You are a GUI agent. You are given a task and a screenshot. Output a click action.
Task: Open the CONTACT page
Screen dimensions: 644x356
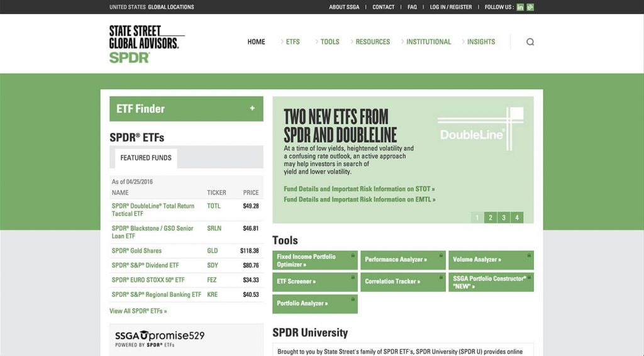383,7
